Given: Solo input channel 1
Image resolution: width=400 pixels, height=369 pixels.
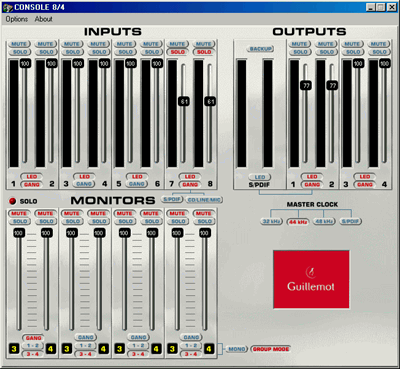Looking at the screenshot, I should (19, 52).
